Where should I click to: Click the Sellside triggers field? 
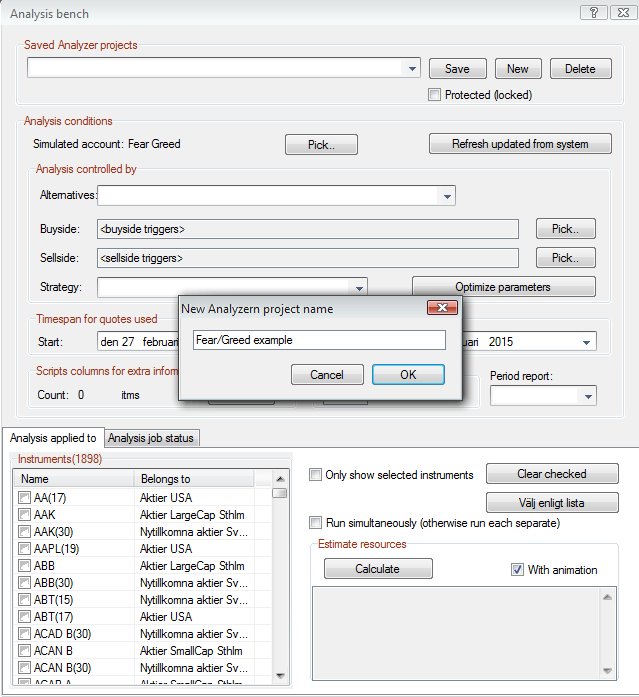(x=308, y=258)
